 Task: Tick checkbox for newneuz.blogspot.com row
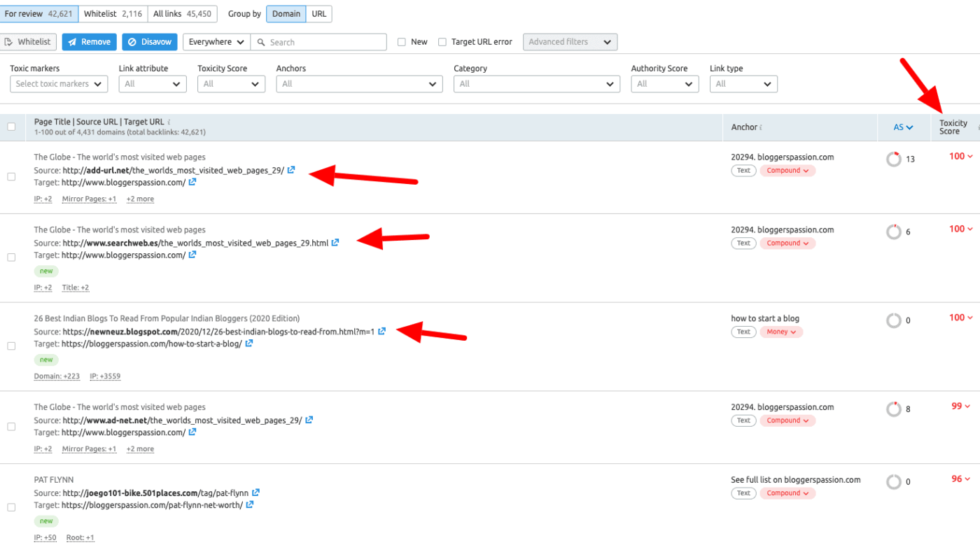11,346
